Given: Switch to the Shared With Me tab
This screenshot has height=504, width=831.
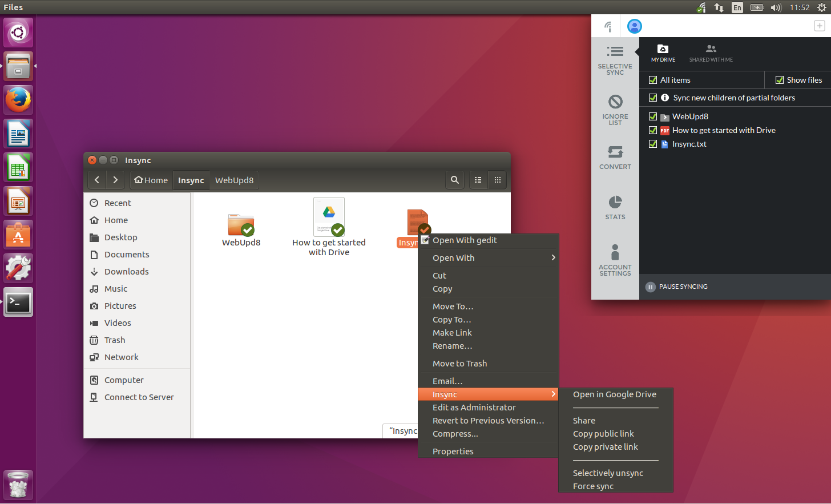Looking at the screenshot, I should point(711,54).
